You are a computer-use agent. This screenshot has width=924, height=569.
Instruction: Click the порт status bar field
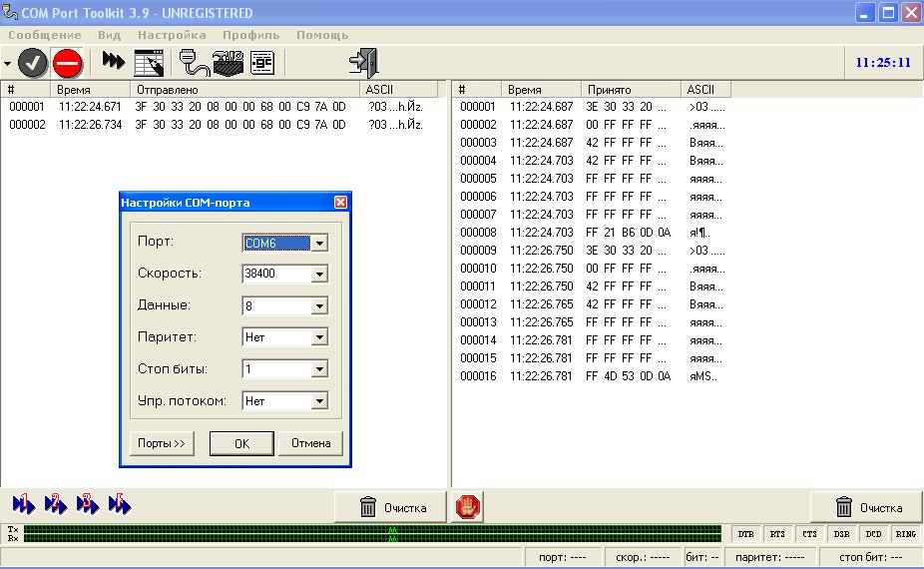pos(562,557)
